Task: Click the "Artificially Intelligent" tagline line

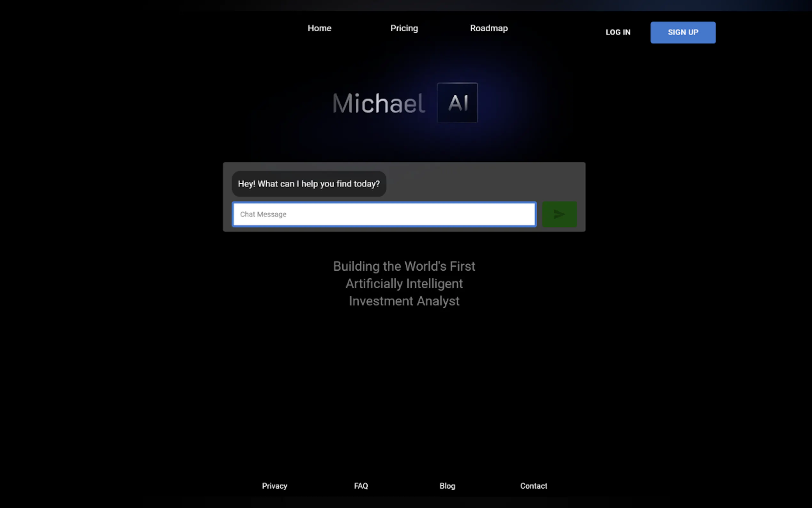Action: (404, 284)
